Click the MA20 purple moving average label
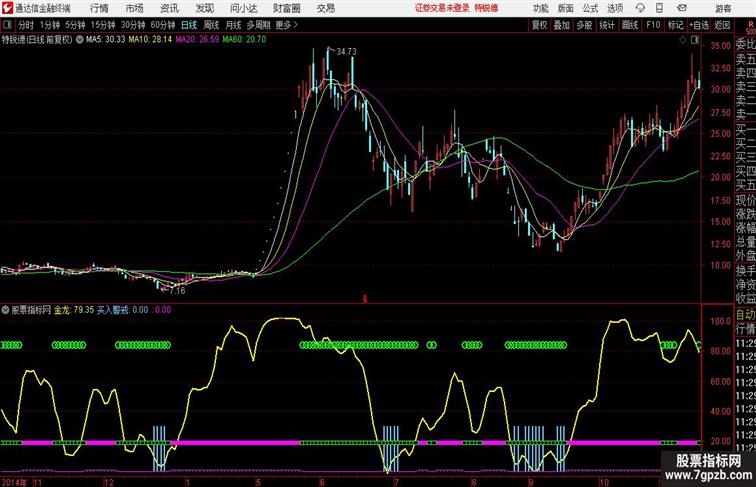 (x=202, y=40)
